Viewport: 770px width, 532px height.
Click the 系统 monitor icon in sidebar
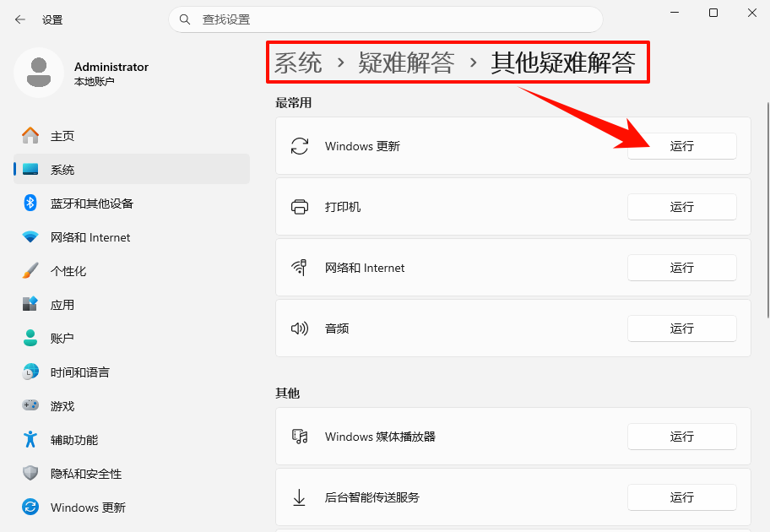pyautogui.click(x=30, y=170)
